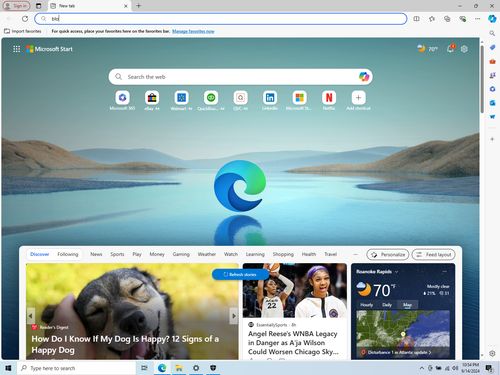Click Manage favorites now link
Screen dimensions: 500x375
(193, 31)
